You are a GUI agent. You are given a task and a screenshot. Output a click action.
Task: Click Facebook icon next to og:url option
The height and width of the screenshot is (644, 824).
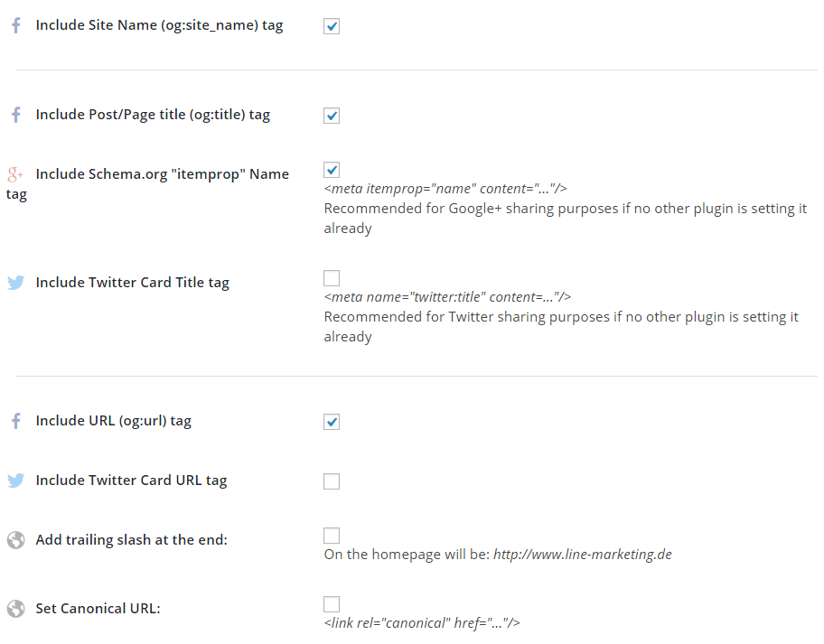click(x=16, y=421)
